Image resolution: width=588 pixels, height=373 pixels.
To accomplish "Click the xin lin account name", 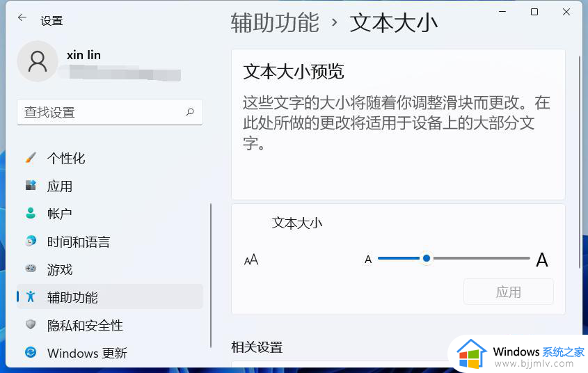I will coord(84,55).
